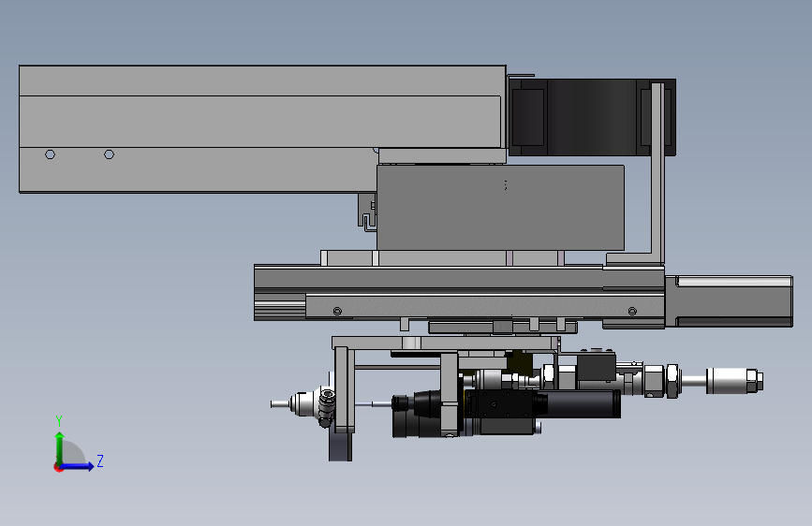812x526 pixels.
Task: Click the green Y axis of the view triad
Action: [60, 447]
